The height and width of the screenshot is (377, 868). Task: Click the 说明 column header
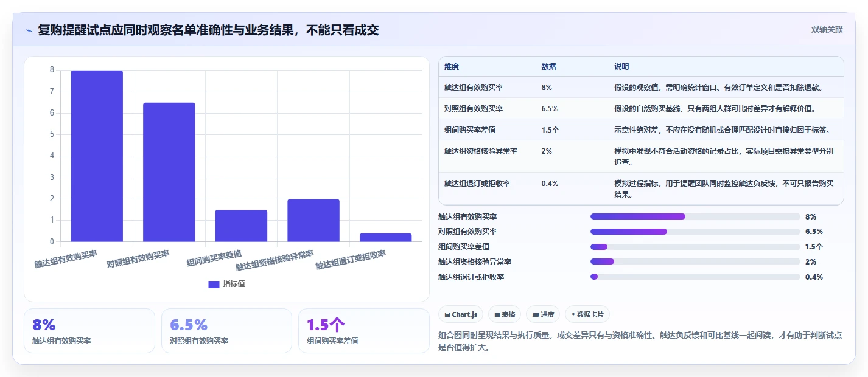coord(621,67)
